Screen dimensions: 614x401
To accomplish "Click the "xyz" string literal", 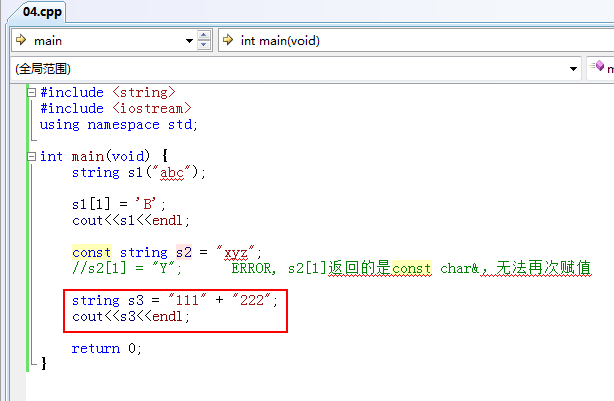I will coord(236,253).
